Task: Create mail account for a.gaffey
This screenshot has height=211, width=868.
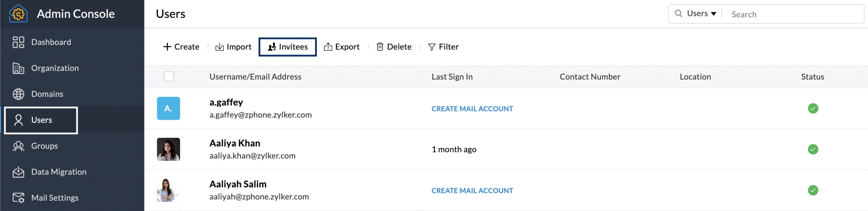Action: click(x=472, y=109)
